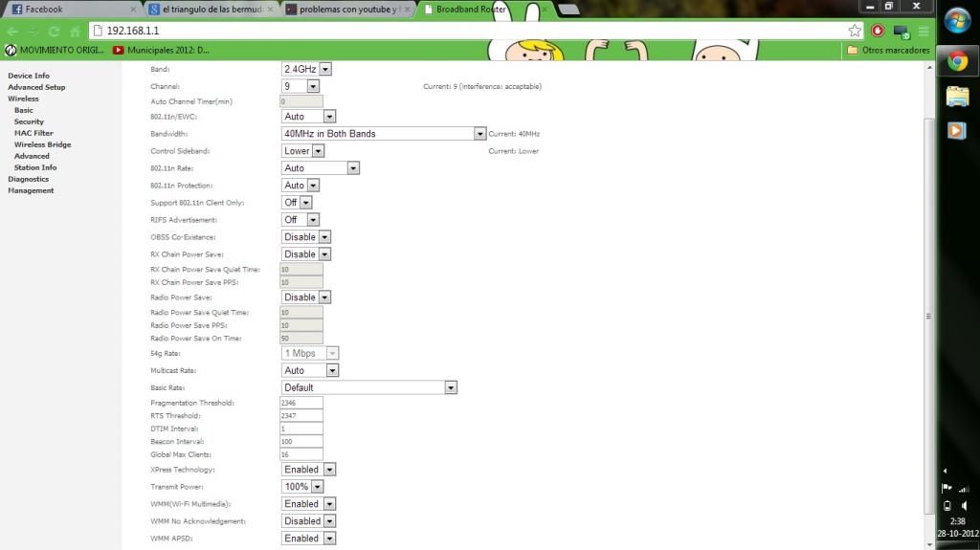
Task: Click the network signal tray icon
Action: click(x=965, y=488)
